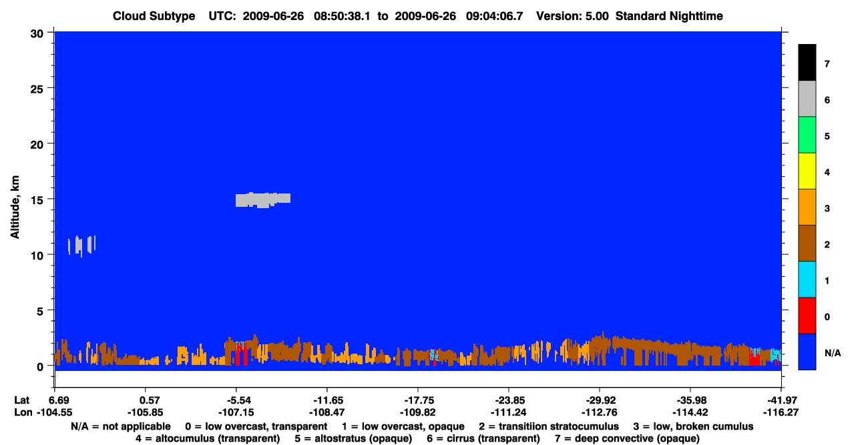The width and height of the screenshot is (868, 445).
Task: Click longitude value -107.15
Action: click(236, 412)
